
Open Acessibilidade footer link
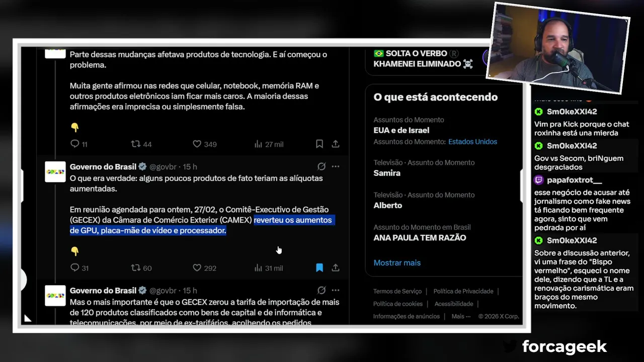point(454,304)
